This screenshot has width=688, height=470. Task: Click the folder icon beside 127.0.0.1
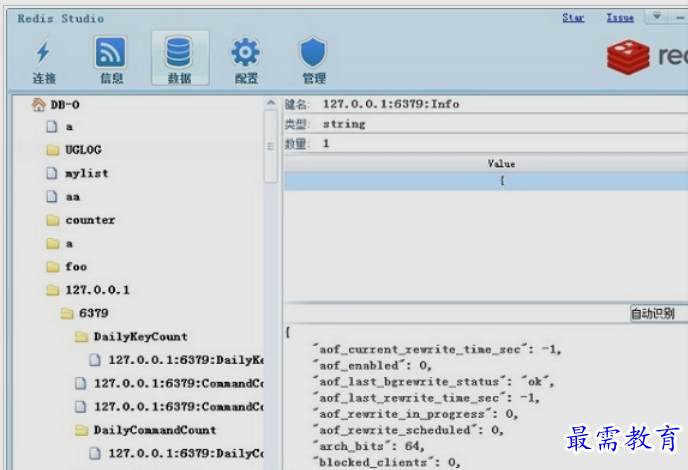click(x=53, y=290)
